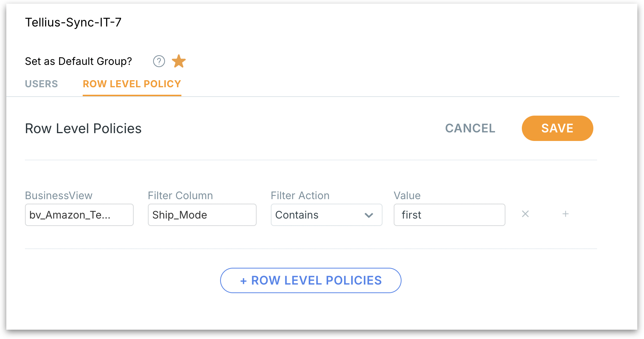The width and height of the screenshot is (644, 339).
Task: Toggle the default group star
Action: point(179,61)
